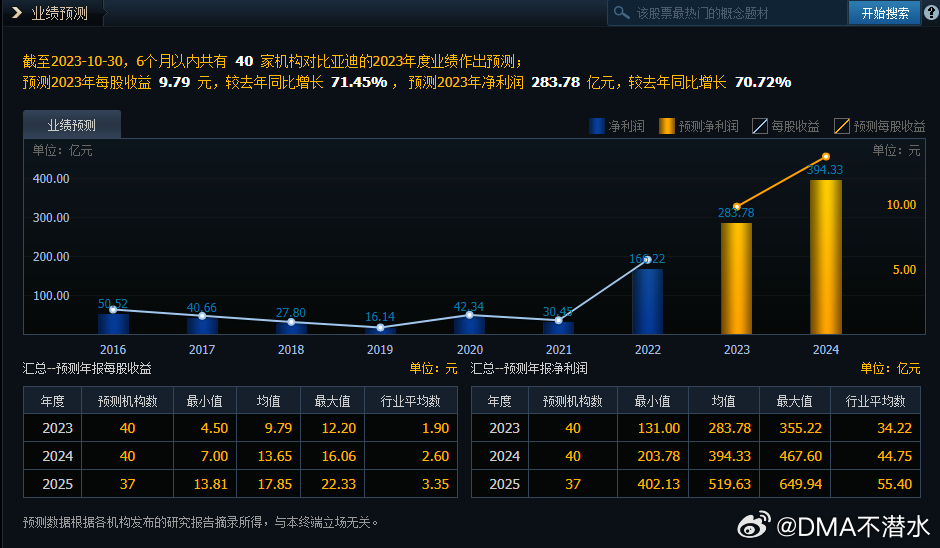The height and width of the screenshot is (548, 940).
Task: Click the 2024 forecast EPS data point
Action: tap(826, 157)
